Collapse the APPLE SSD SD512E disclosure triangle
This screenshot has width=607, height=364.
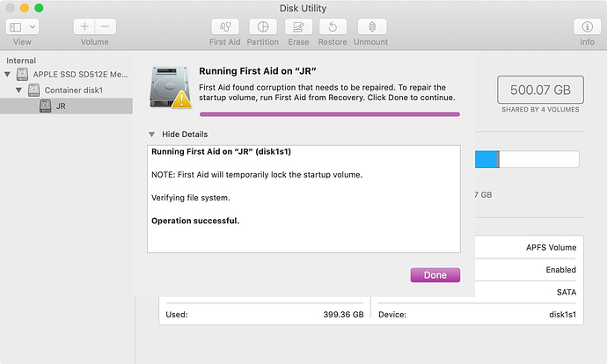tap(7, 74)
